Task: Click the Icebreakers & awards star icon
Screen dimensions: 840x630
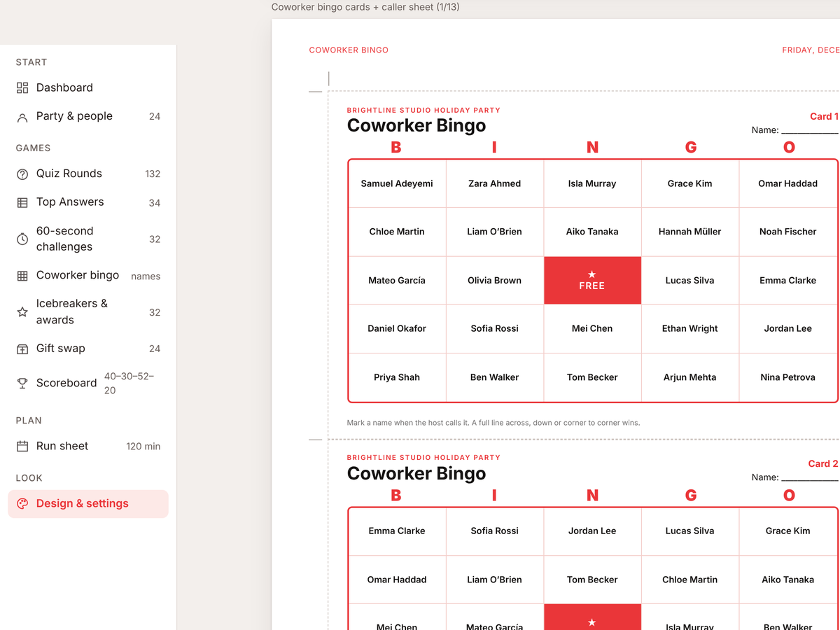Action: point(22,312)
